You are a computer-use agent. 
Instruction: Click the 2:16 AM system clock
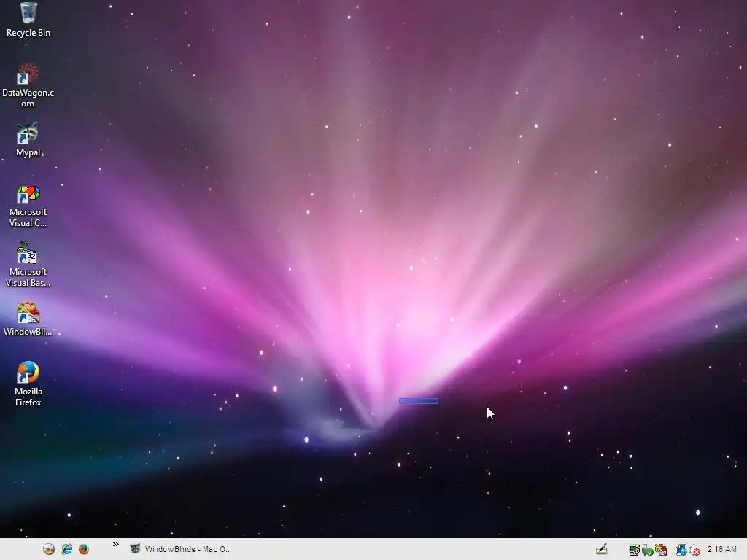pos(721,549)
